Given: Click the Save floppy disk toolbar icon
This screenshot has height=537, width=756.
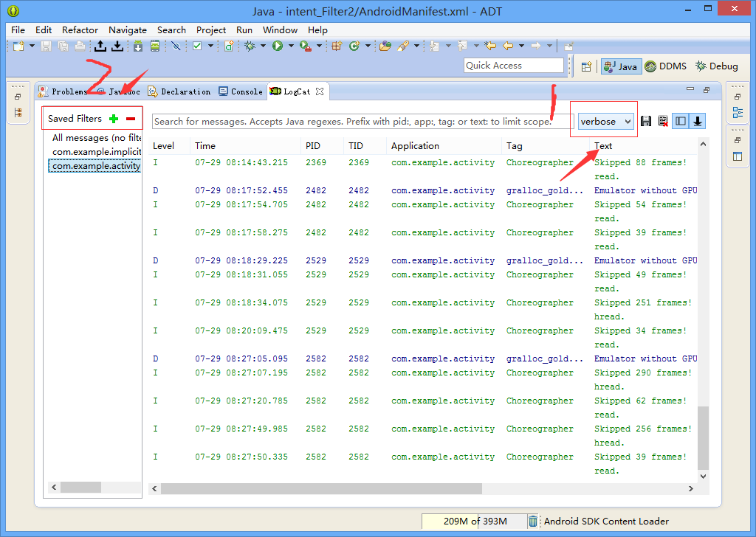Looking at the screenshot, I should [47, 46].
